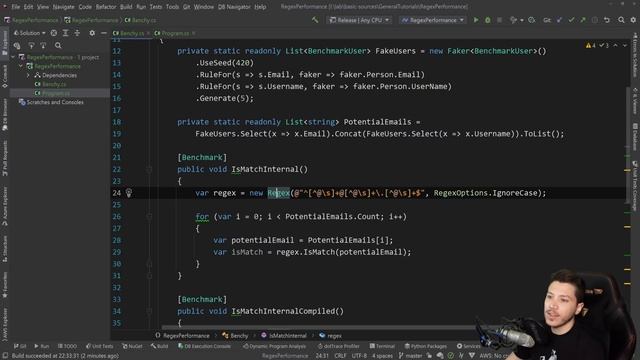Open the Explorer tool window on the left strip
Image resolution: width=640 pixels, height=360 pixels.
pyautogui.click(x=5, y=43)
